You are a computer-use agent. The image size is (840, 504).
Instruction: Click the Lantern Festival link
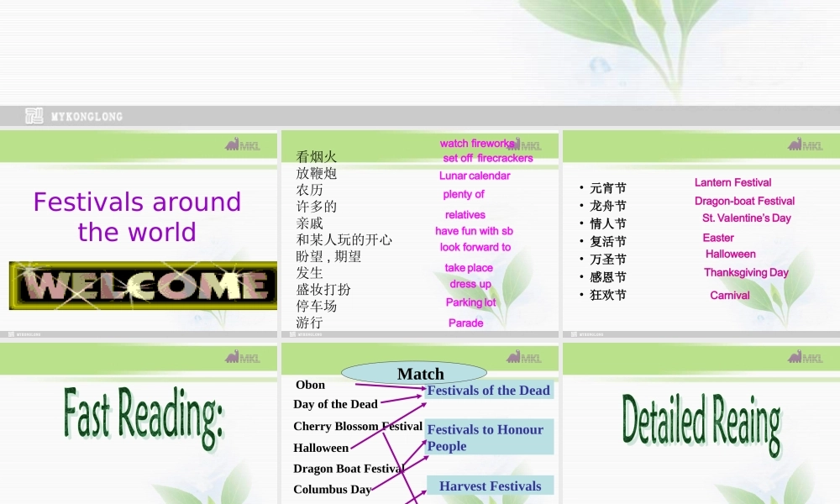pyautogui.click(x=732, y=182)
